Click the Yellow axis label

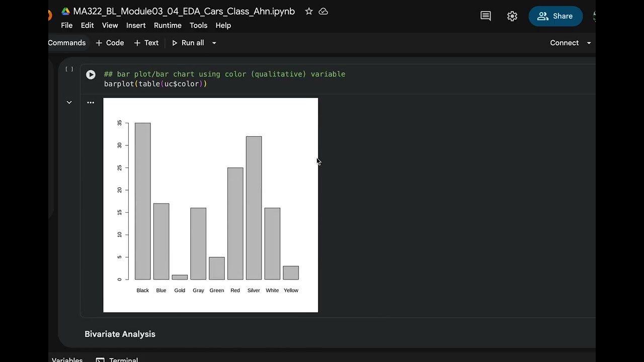[291, 290]
